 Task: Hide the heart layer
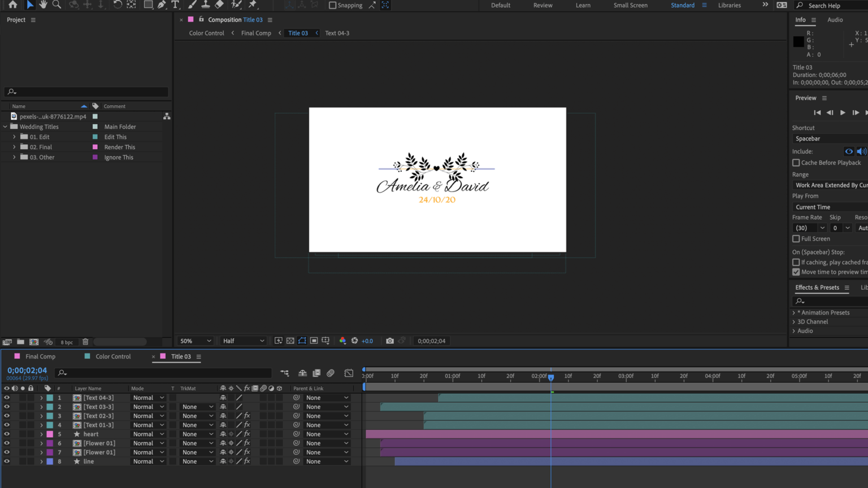tap(6, 434)
